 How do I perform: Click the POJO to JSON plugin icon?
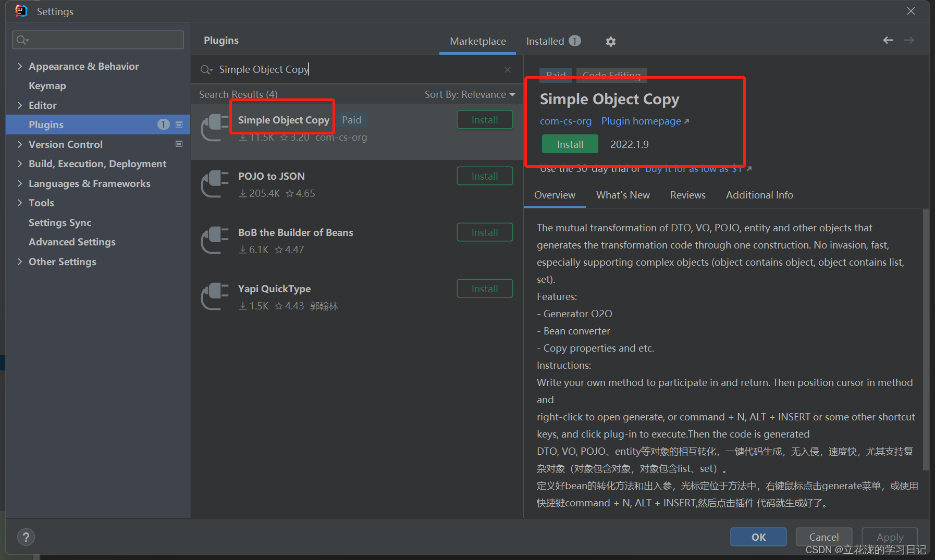[215, 184]
